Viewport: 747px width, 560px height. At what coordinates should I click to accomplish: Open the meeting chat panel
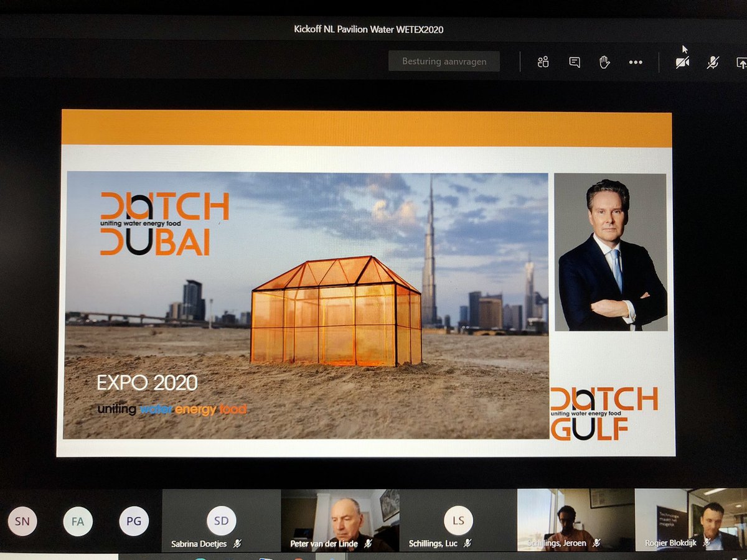coord(575,62)
